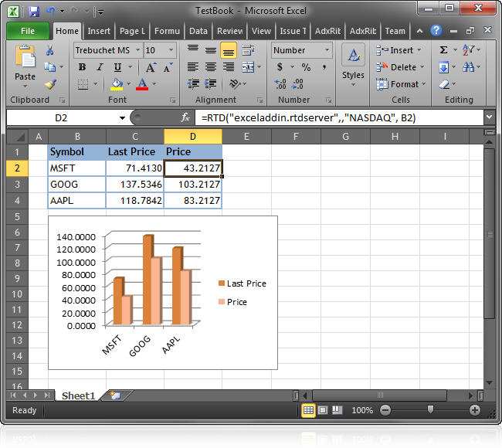Select the Sheet1 worksheet tab
502x448 pixels.
point(79,395)
